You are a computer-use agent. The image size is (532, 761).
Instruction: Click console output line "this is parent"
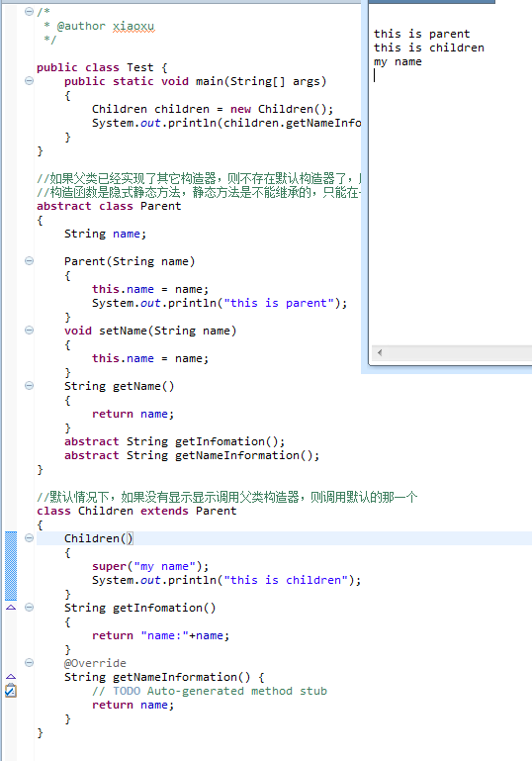[x=421, y=34]
